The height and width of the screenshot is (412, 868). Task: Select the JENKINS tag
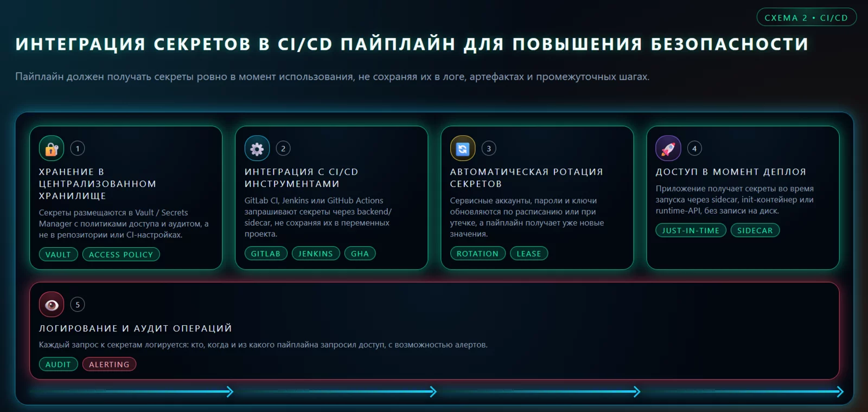point(316,254)
